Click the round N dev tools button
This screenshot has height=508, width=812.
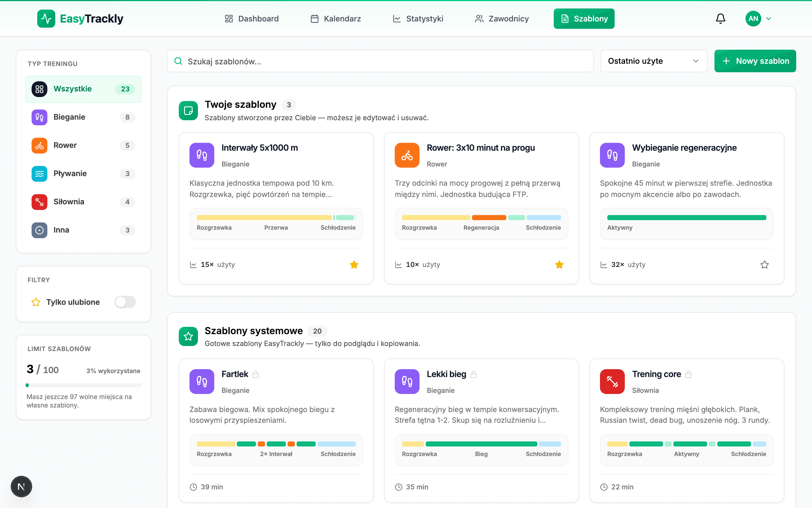tap(21, 487)
